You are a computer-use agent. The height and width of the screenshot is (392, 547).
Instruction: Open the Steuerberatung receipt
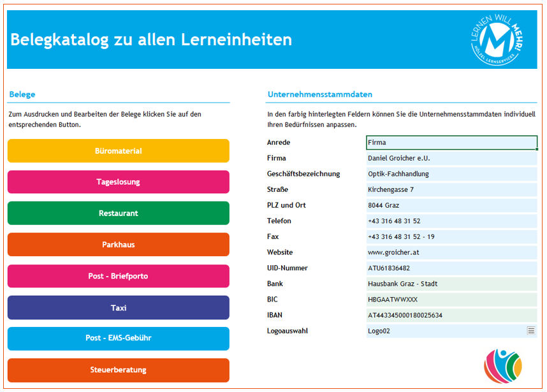(x=118, y=370)
